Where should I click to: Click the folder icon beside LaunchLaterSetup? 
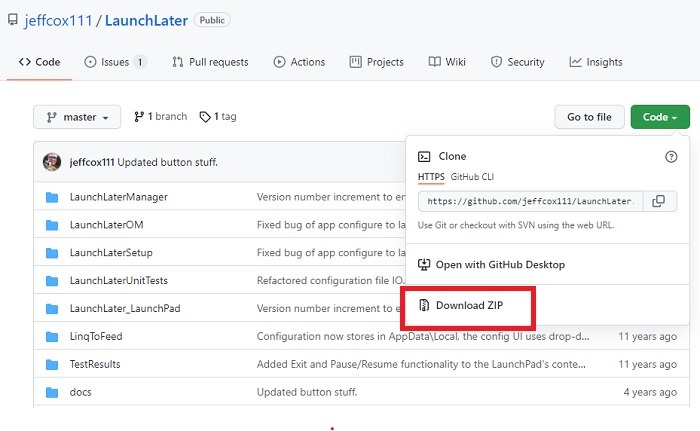pos(52,253)
